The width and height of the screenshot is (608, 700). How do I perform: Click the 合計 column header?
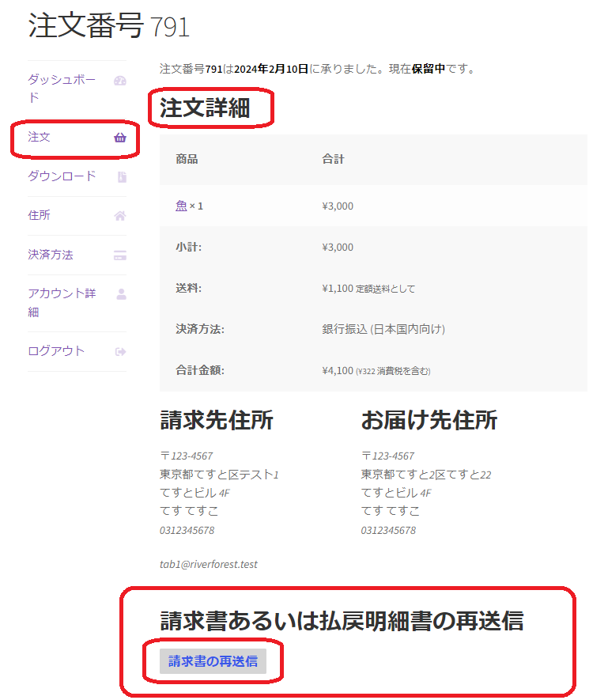coord(333,159)
